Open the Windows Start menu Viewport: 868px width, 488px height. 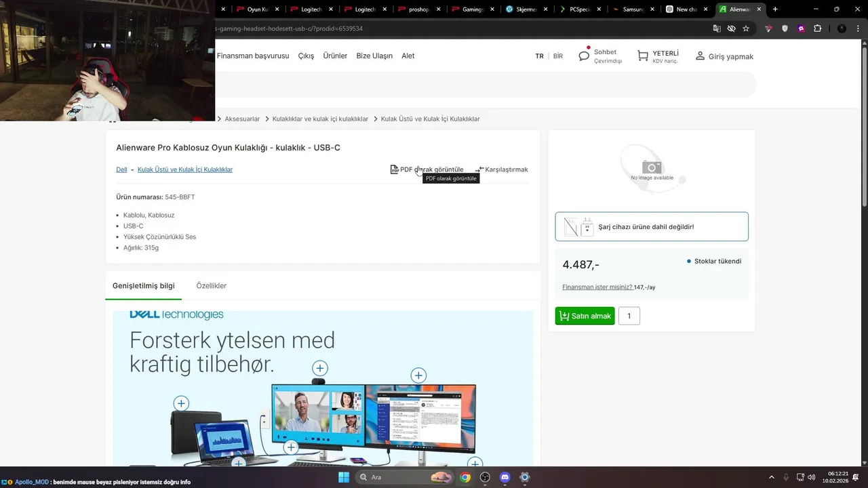pos(343,477)
